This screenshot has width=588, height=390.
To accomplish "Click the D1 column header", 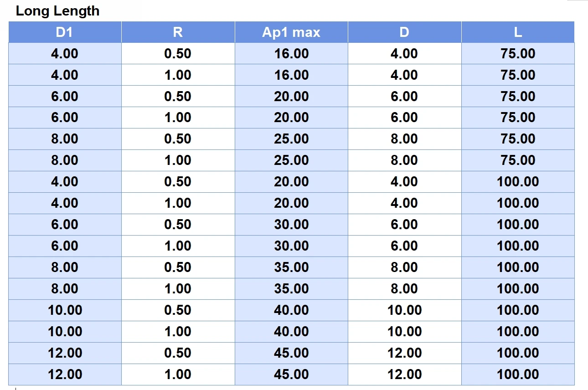I will tap(65, 32).
